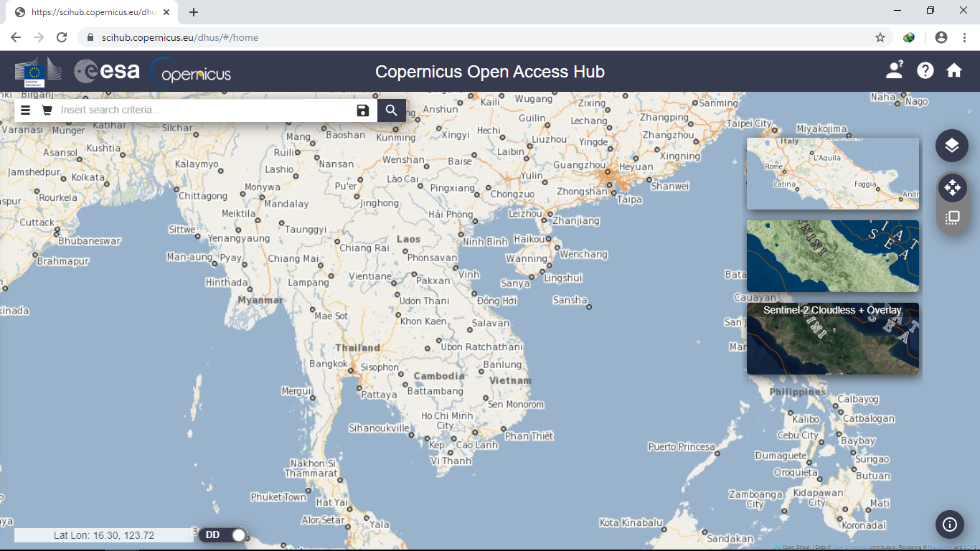Click the Copernicus Open Access Hub title
This screenshot has height=551, width=980.
pyautogui.click(x=490, y=72)
